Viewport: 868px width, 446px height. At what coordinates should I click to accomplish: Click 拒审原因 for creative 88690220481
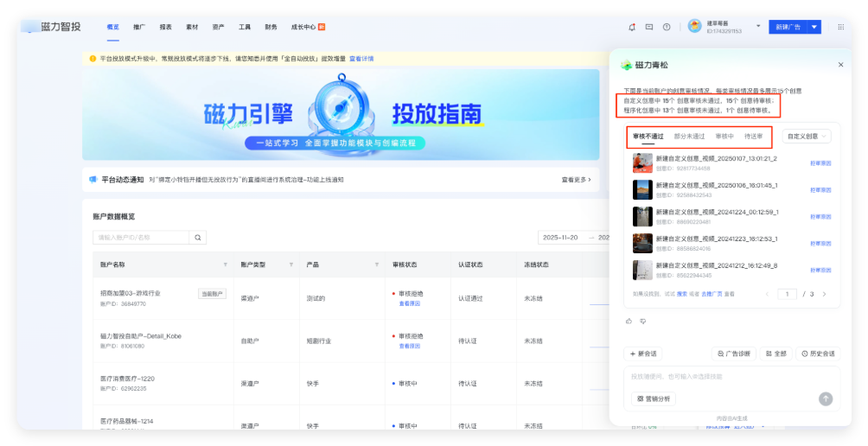pos(821,217)
